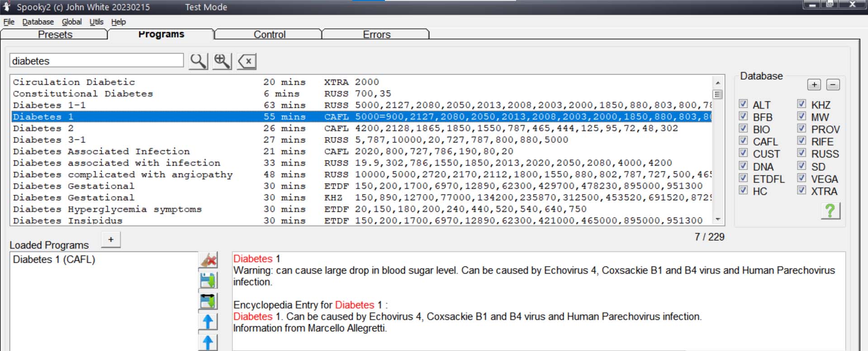Click the broom clear loaded programs icon
This screenshot has width=868, height=351.
click(x=208, y=260)
